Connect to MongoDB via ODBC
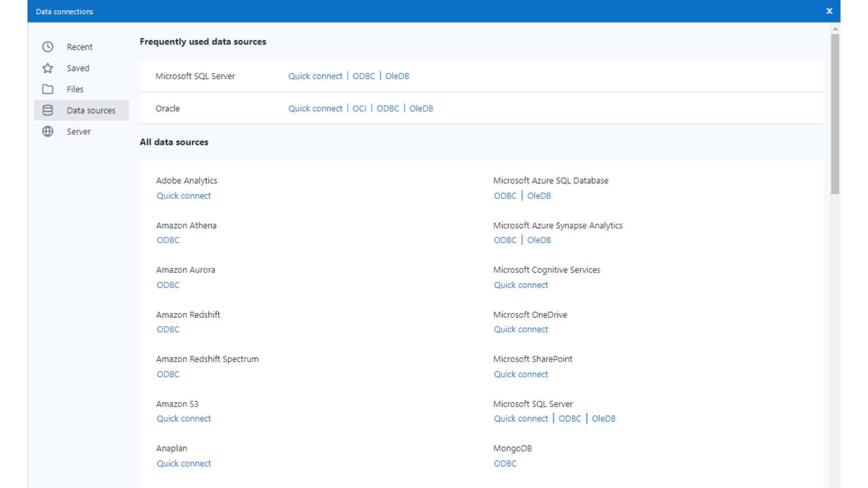This screenshot has width=868, height=488. (505, 464)
